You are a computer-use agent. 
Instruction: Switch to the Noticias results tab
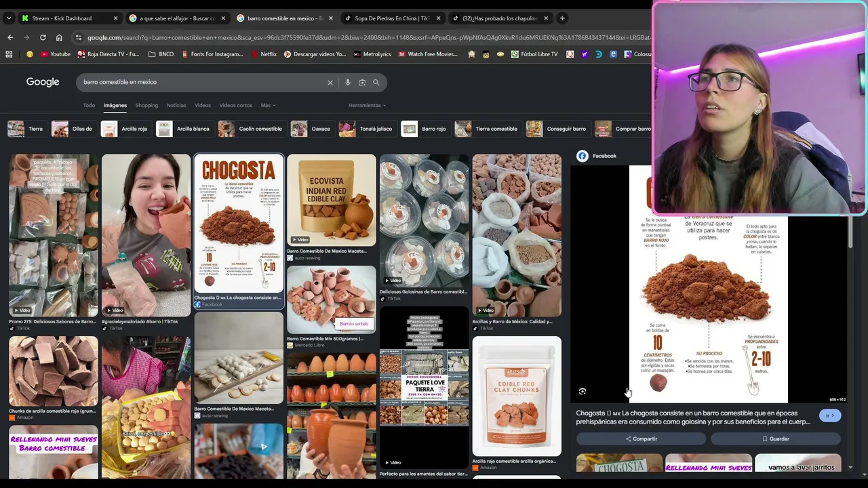click(x=176, y=106)
